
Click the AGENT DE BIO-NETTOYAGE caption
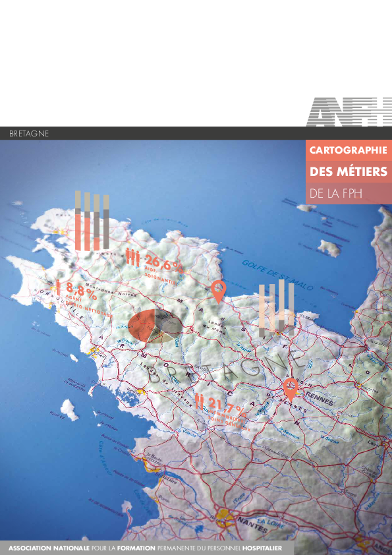pos(89,307)
